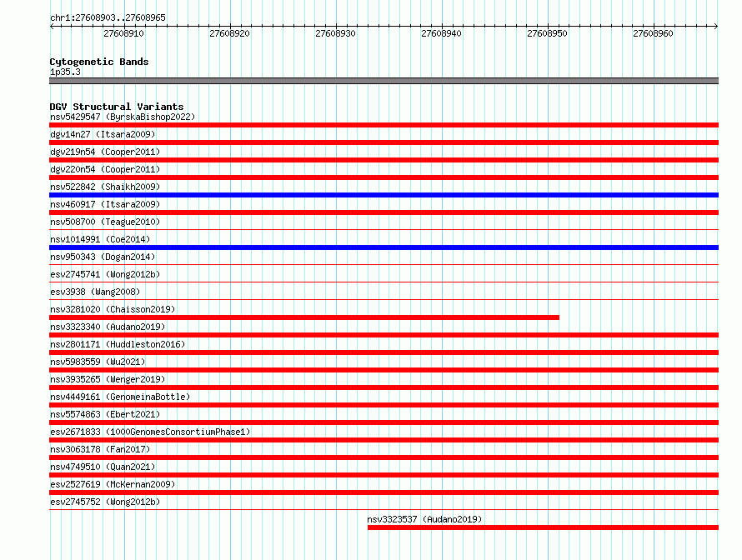Click the blue bar under nsv1014991
The image size is (742, 560).
click(384, 247)
